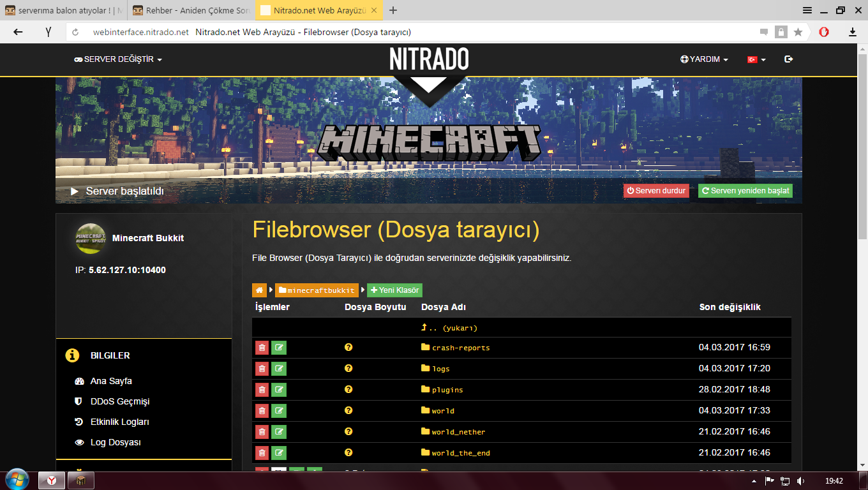Open the Turkish flag language dropdown
Screen dimensions: 868x490
pos(756,59)
